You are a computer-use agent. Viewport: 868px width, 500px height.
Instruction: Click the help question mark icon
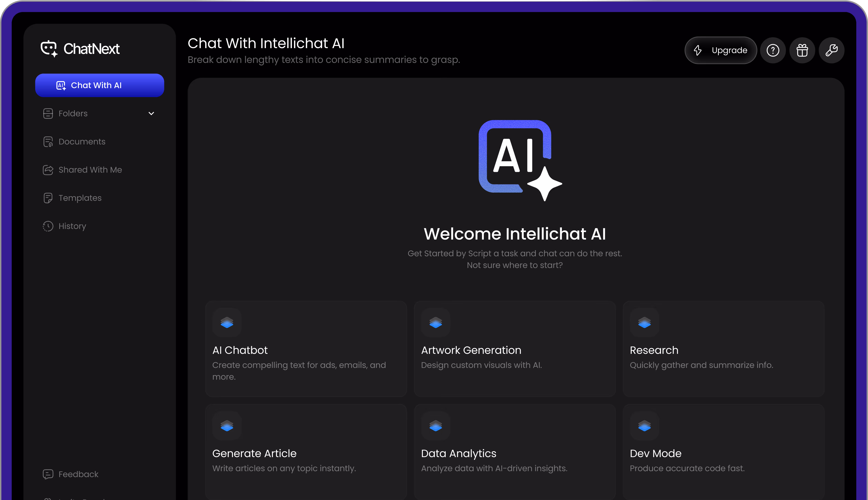click(x=773, y=51)
